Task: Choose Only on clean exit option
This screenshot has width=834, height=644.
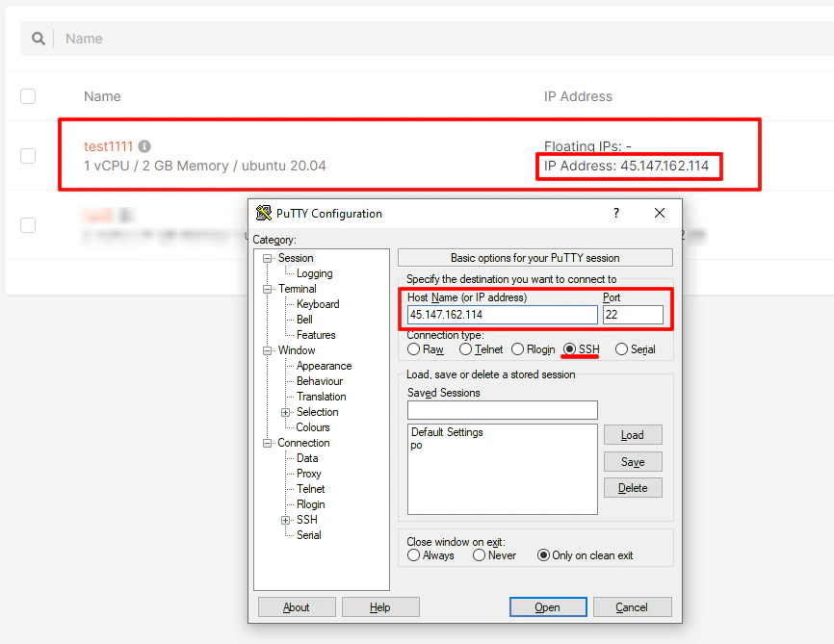Action: tap(543, 555)
